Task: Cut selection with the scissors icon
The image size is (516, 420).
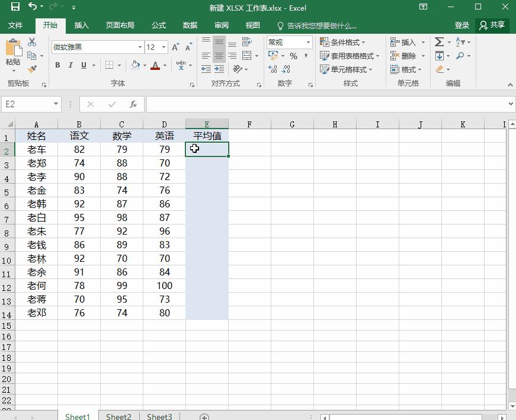Action: point(32,42)
